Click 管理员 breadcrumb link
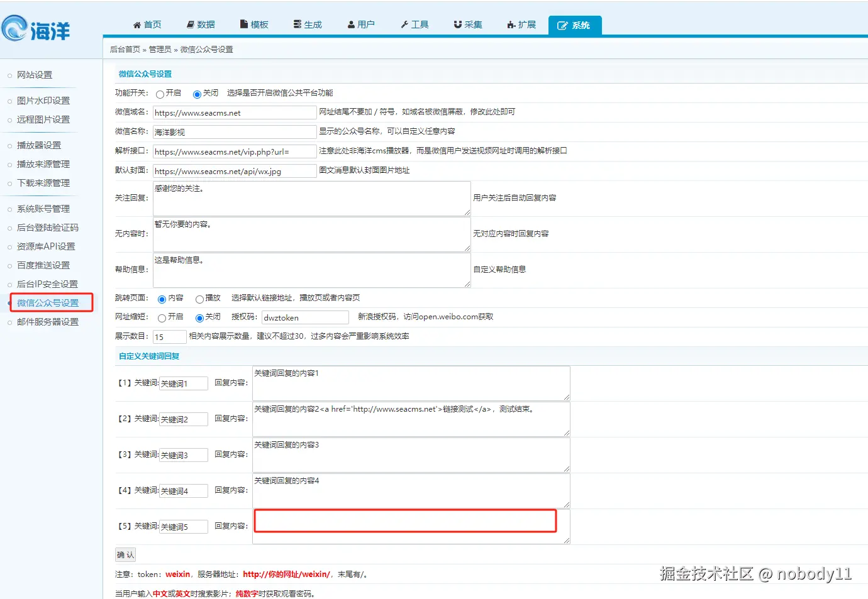 click(160, 49)
